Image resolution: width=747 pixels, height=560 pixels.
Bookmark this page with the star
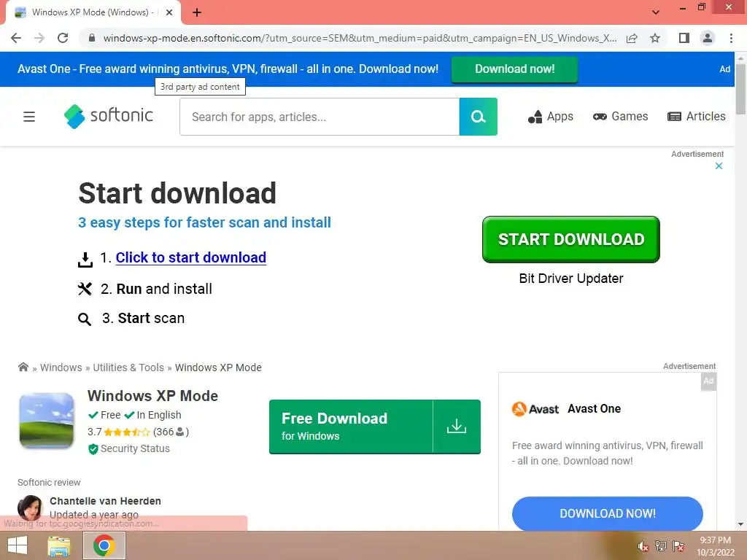(x=655, y=38)
